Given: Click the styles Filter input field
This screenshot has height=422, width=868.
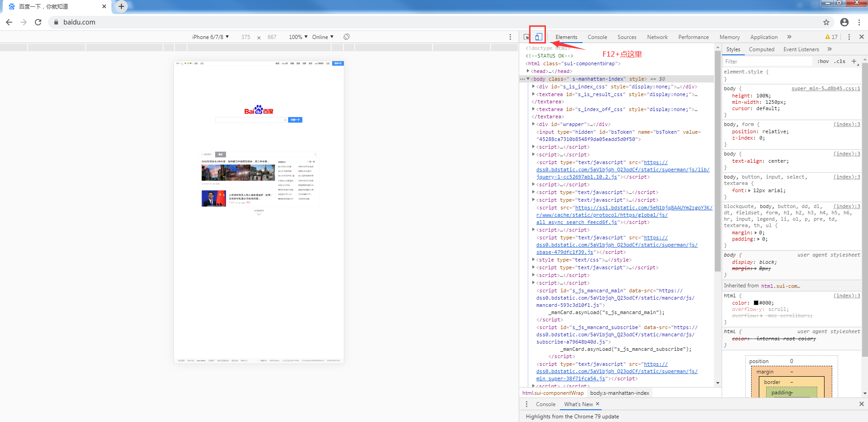Looking at the screenshot, I should [767, 61].
